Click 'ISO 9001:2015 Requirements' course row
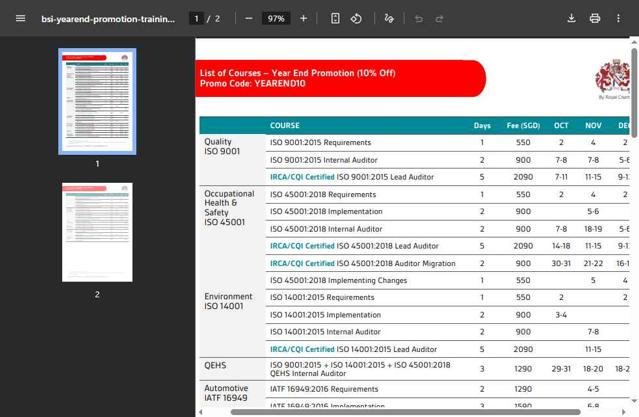The image size is (639, 417). tap(320, 143)
